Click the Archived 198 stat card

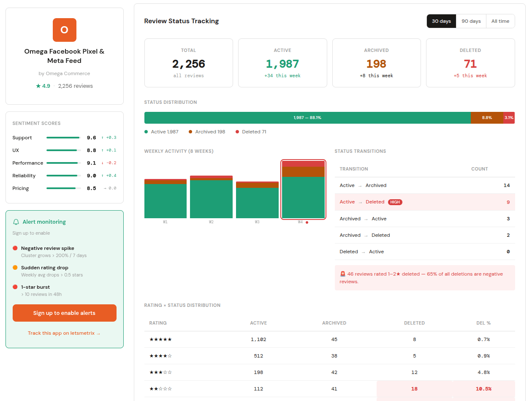[377, 63]
